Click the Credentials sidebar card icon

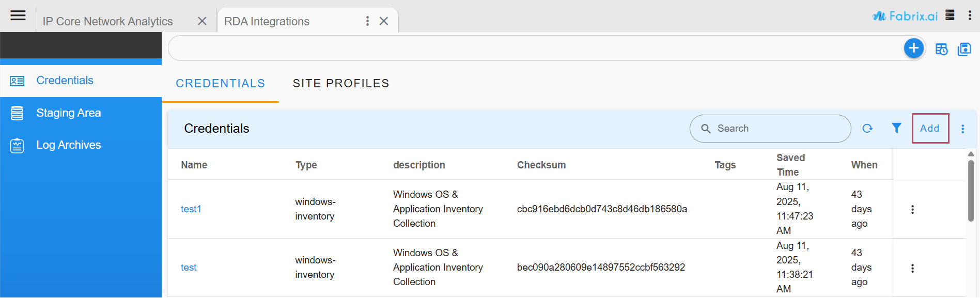tap(17, 81)
